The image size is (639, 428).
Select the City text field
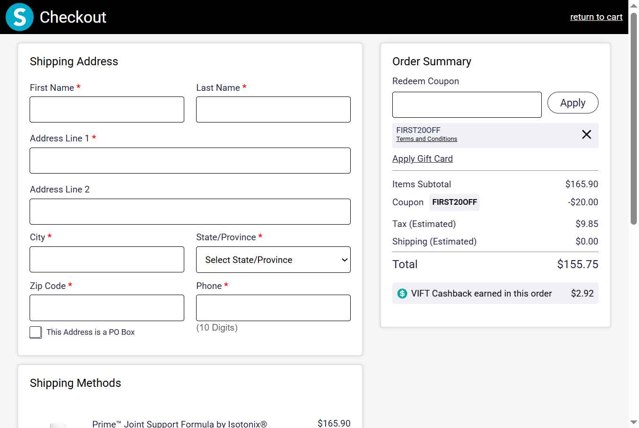(x=107, y=259)
